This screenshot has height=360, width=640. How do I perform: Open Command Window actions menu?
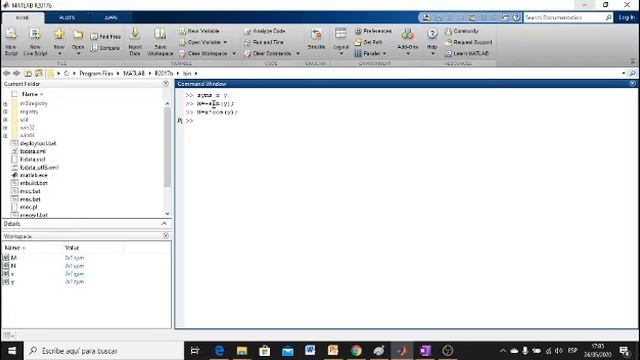coord(632,84)
